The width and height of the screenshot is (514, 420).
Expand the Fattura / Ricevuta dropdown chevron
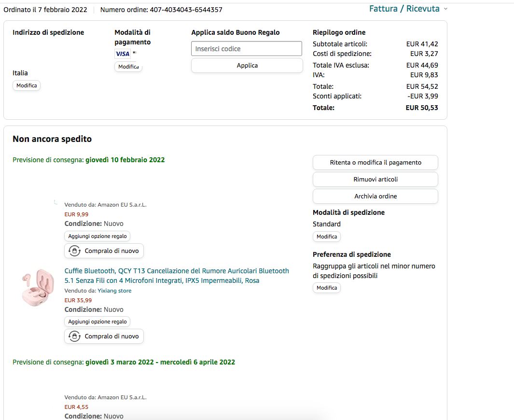pos(445,9)
